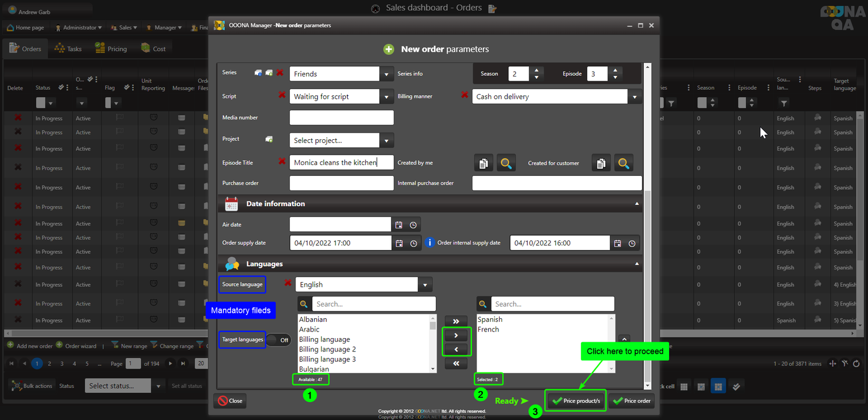This screenshot has height=420, width=868.
Task: Open the Series dropdown showing Friends
Action: pos(386,74)
